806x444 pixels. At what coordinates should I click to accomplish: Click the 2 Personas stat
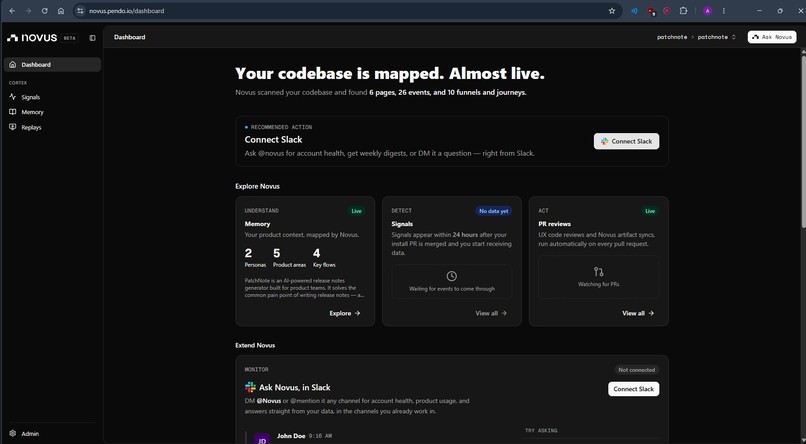255,257
